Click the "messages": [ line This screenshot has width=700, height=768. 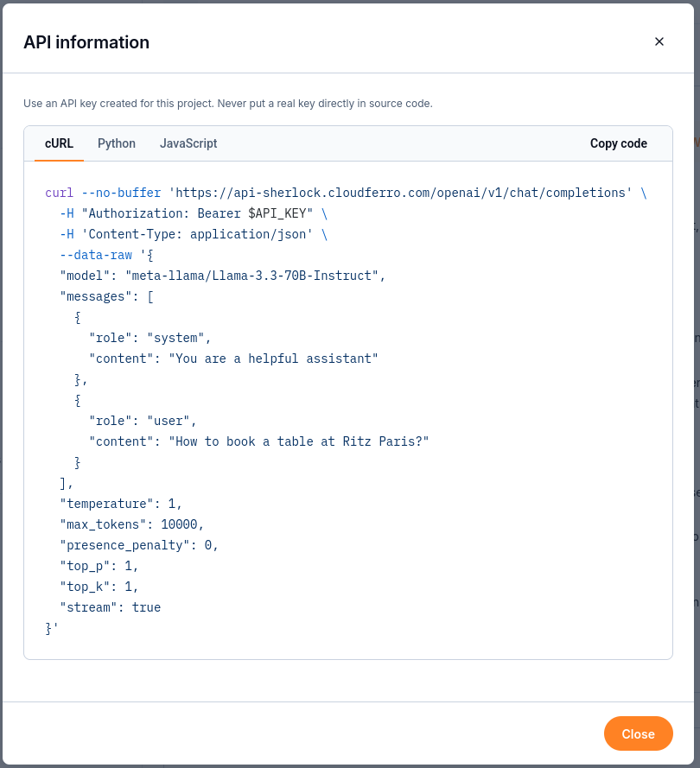107,297
